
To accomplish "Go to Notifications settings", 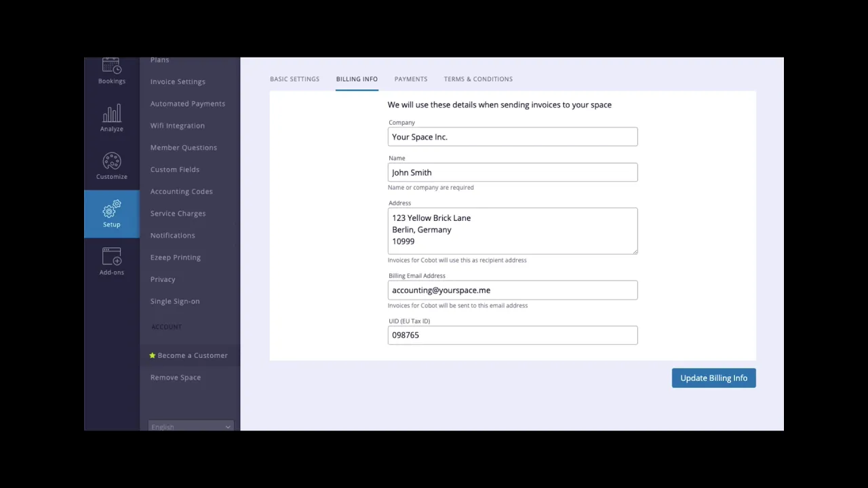I will point(172,236).
